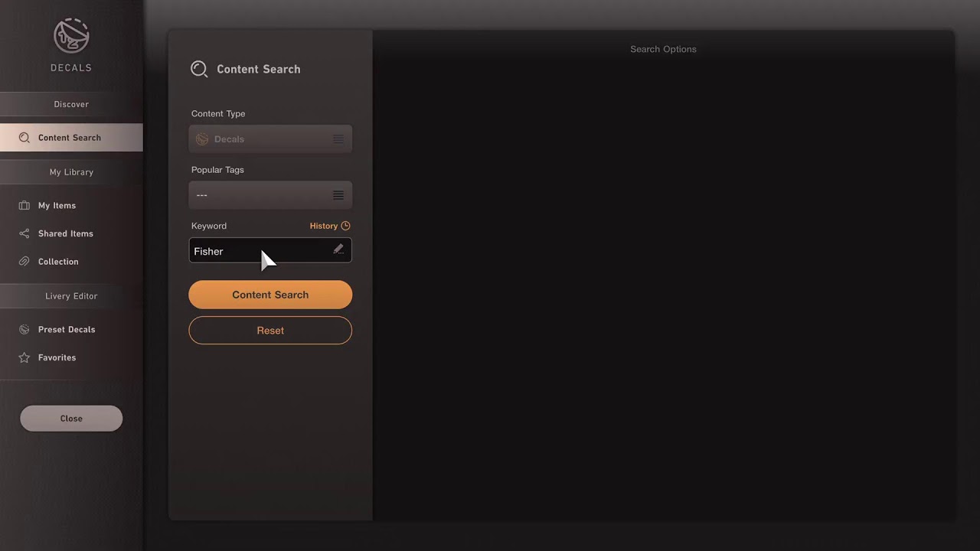The width and height of the screenshot is (980, 551).
Task: Click the Content Search panel header magnifier icon
Action: point(199,69)
